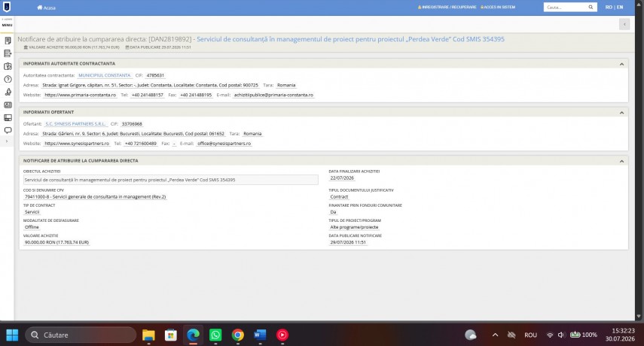644x346 pixels.
Task: Open Google Chrome from taskbar
Action: point(237,335)
